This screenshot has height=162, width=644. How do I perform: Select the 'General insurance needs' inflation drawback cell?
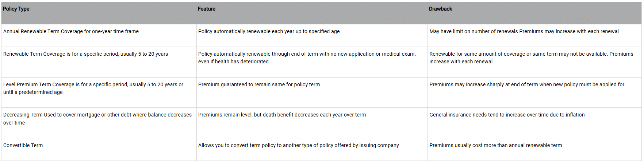pyautogui.click(x=507, y=115)
